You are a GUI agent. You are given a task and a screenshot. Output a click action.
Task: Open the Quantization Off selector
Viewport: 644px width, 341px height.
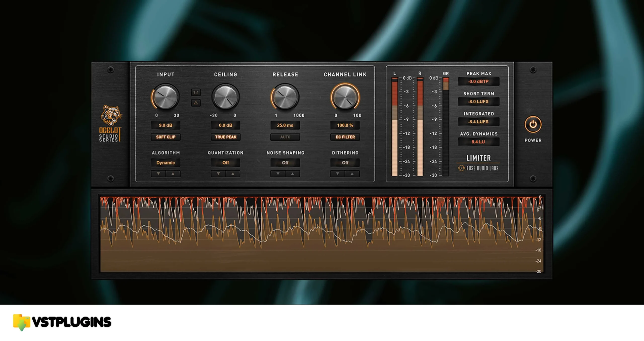pyautogui.click(x=225, y=163)
